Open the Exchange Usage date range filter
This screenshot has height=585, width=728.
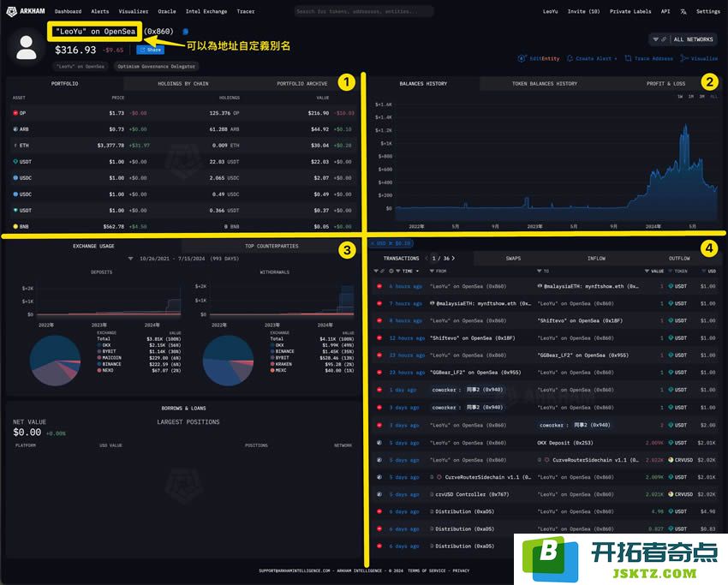130,259
